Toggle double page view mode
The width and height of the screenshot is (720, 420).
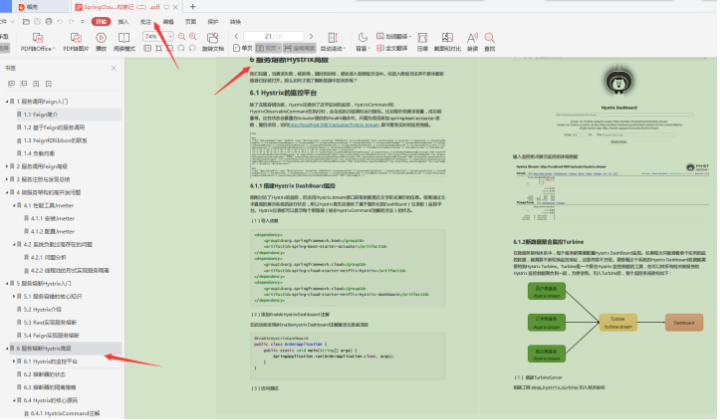[268, 48]
